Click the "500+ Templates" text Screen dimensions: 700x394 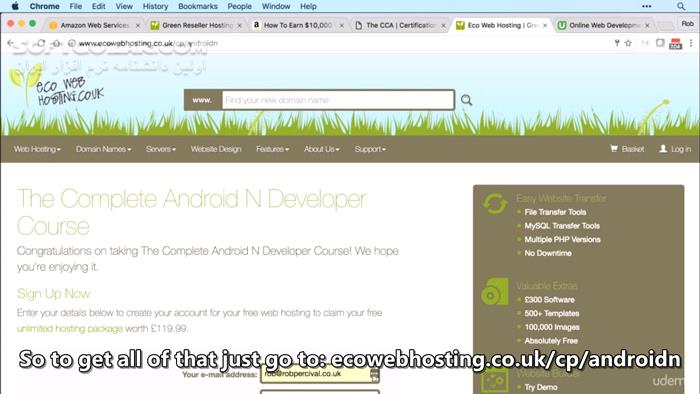(x=552, y=313)
